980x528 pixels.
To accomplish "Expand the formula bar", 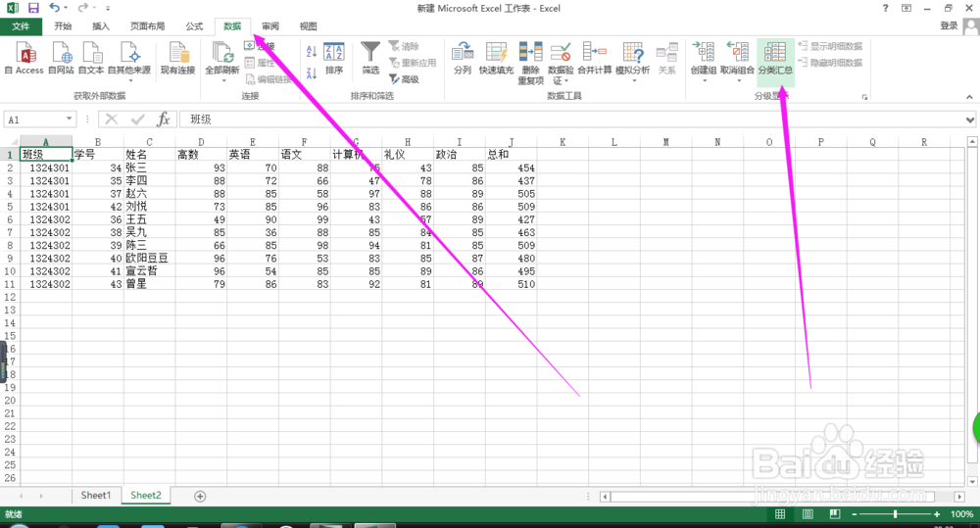I will click(x=969, y=120).
